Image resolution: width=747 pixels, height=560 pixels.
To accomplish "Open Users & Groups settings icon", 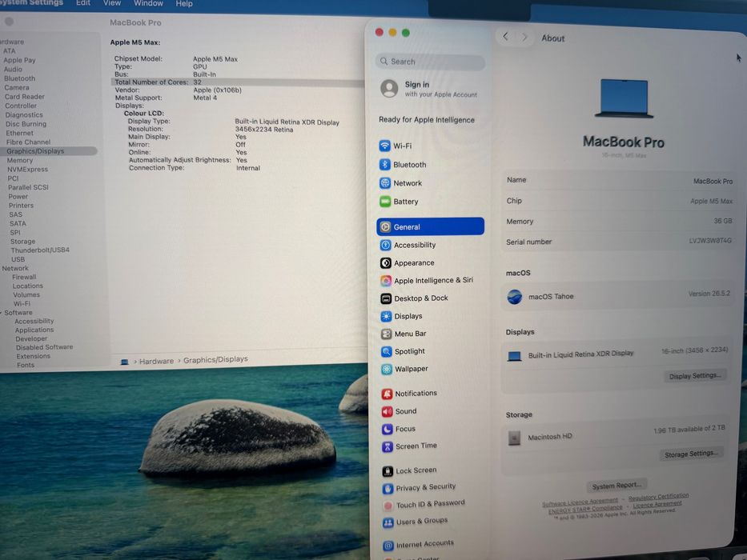I will (388, 523).
